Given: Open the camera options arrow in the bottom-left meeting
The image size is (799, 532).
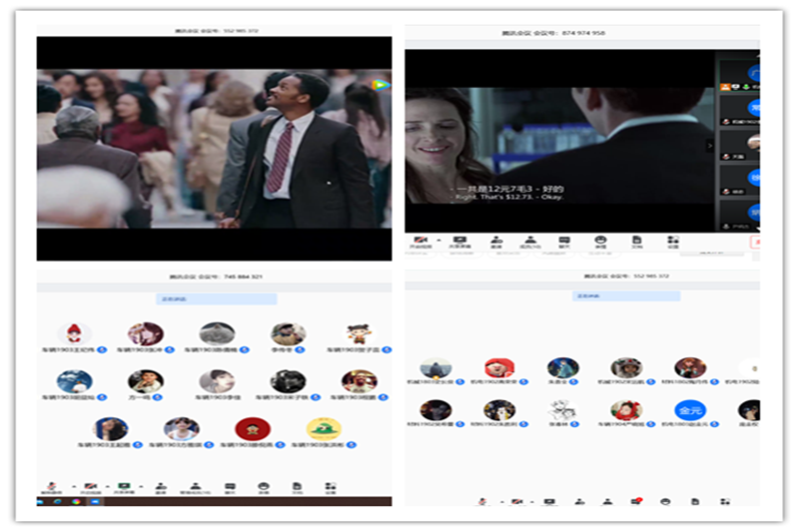Looking at the screenshot, I should point(108,487).
